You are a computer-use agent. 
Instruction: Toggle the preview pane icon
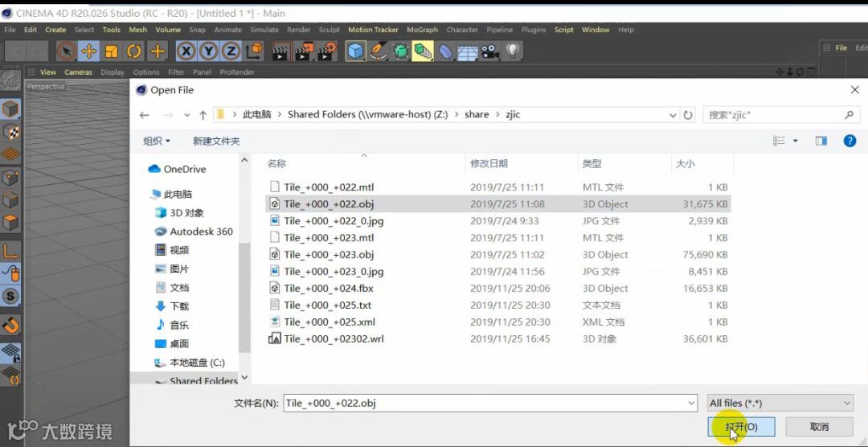point(821,141)
